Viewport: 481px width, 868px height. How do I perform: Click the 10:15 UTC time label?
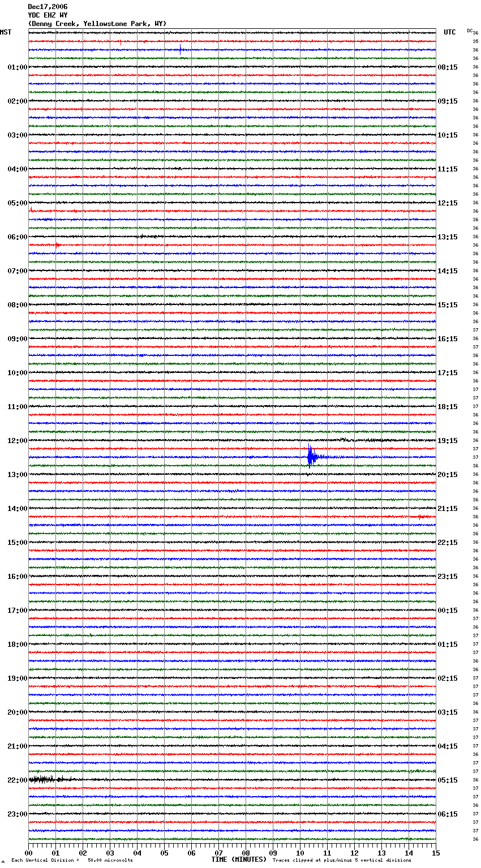tap(448, 135)
